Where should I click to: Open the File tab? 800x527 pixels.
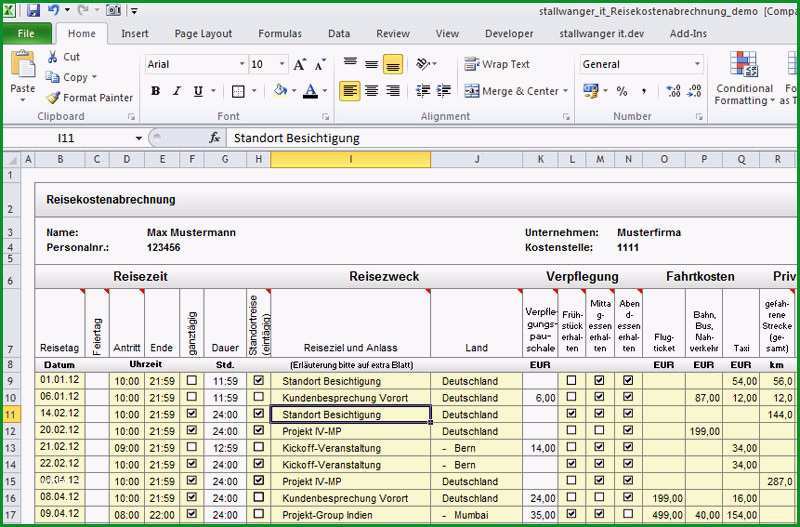(x=27, y=34)
